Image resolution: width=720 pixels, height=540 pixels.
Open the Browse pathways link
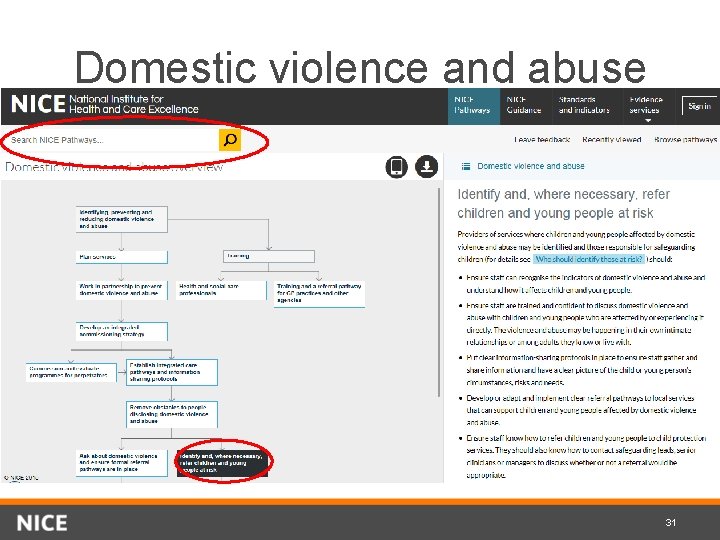[x=686, y=140]
